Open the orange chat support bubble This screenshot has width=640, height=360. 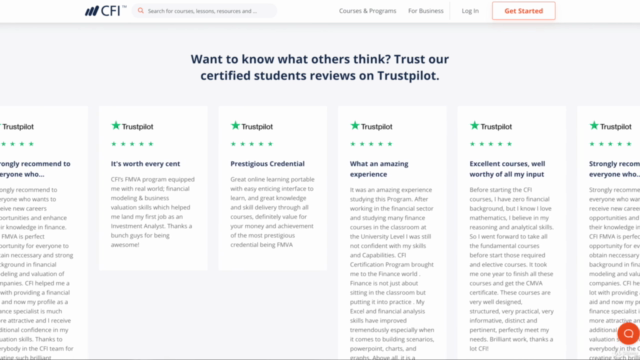(x=628, y=333)
